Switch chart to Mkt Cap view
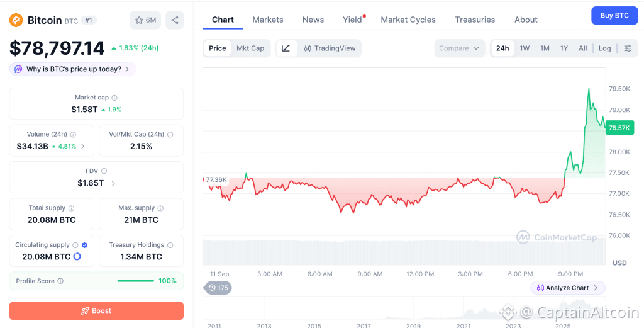The image size is (644, 328). point(250,48)
